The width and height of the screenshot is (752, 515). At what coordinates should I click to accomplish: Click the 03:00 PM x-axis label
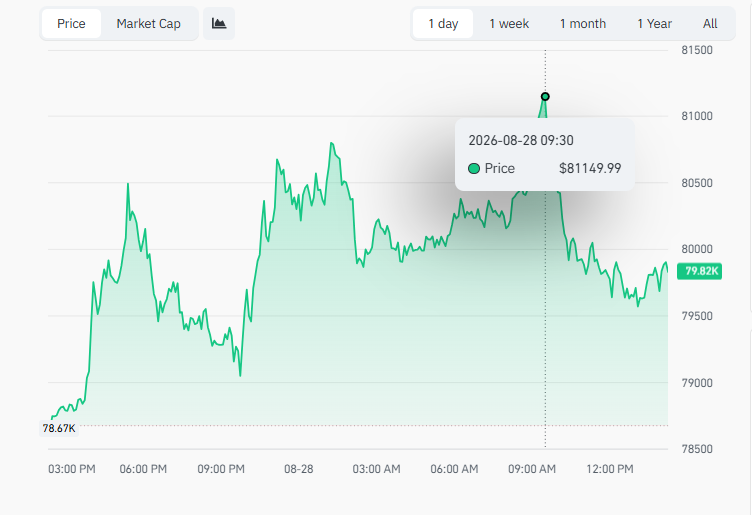pos(71,469)
